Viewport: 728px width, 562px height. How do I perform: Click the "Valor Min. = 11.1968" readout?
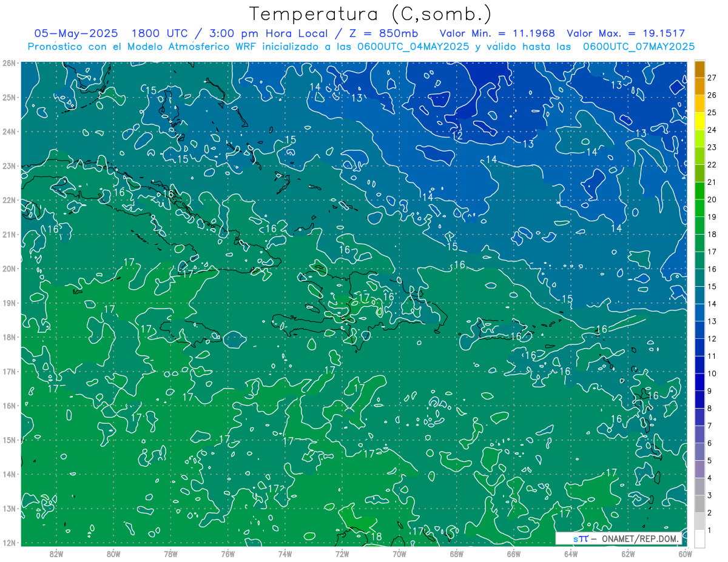[x=497, y=33]
